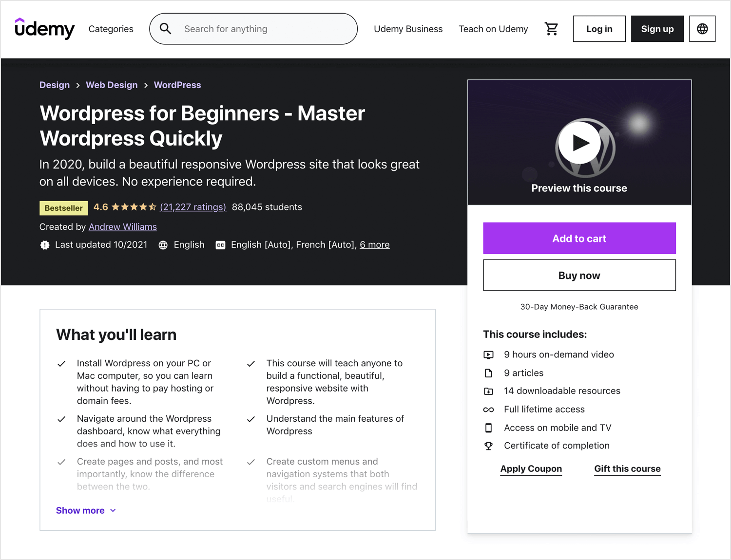Open the shopping cart icon
Image resolution: width=731 pixels, height=560 pixels.
[551, 29]
